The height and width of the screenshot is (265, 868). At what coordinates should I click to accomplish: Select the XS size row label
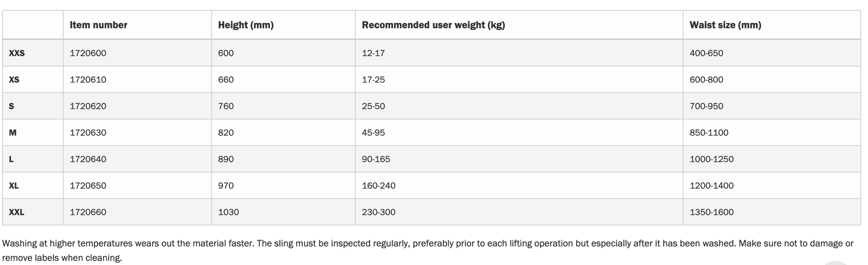(14, 80)
